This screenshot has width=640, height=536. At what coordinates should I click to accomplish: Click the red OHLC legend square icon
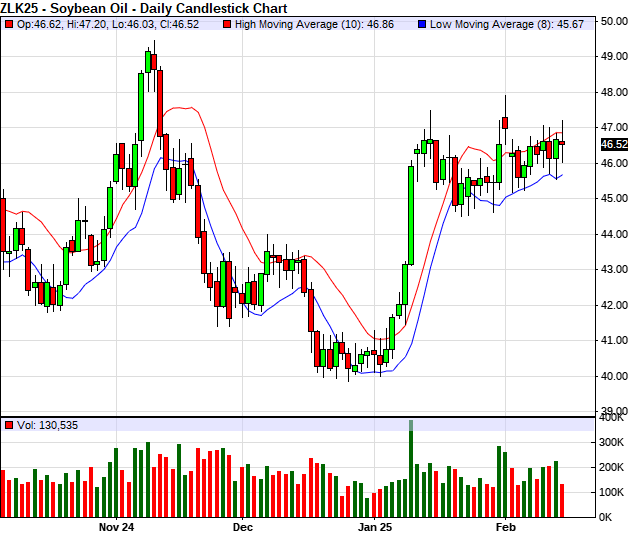point(8,22)
